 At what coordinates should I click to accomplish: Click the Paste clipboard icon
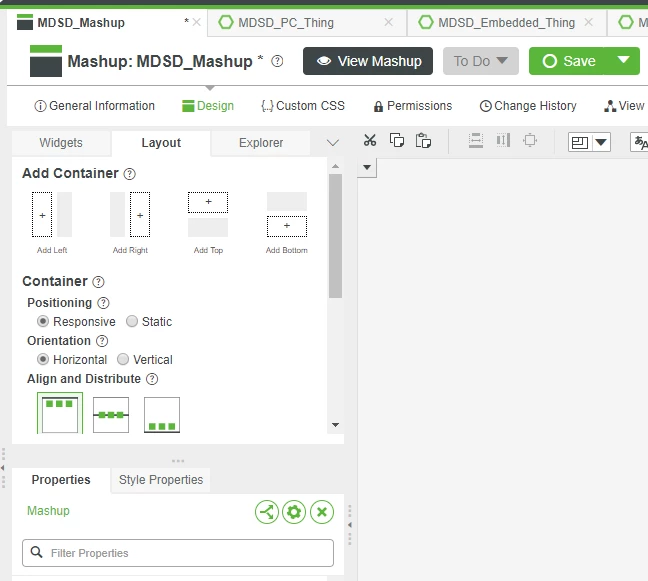click(423, 140)
